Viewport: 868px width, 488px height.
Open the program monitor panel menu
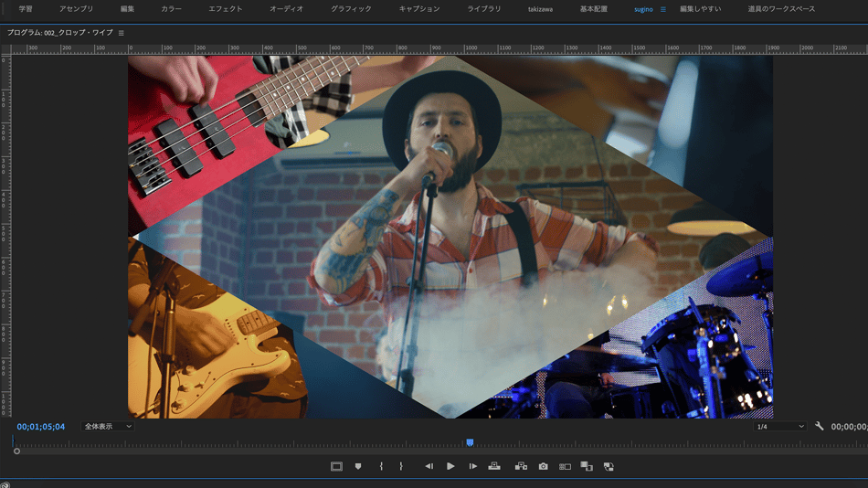(x=122, y=33)
